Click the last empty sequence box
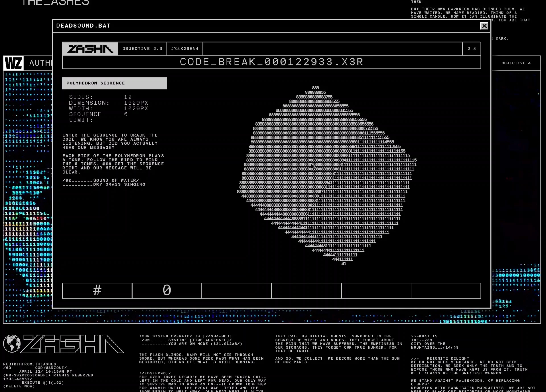 (446, 291)
